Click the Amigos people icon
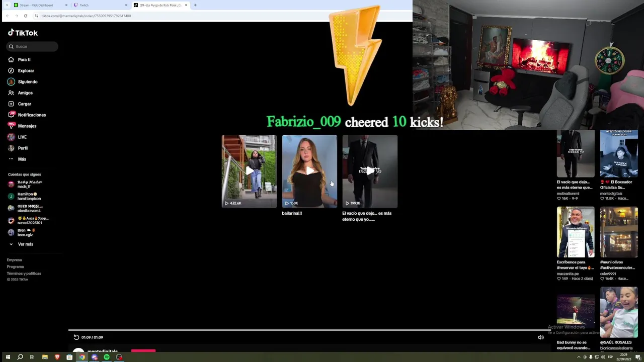The width and height of the screenshot is (644, 362). [x=11, y=93]
